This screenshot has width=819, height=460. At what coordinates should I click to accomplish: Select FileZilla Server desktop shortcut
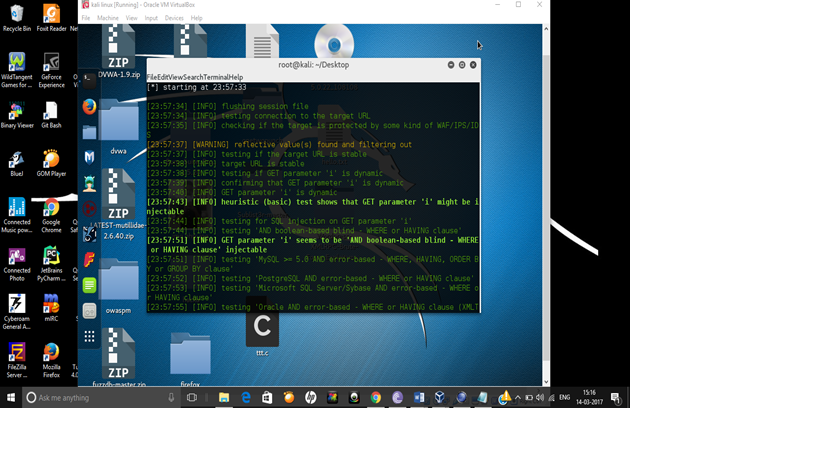pyautogui.click(x=17, y=360)
